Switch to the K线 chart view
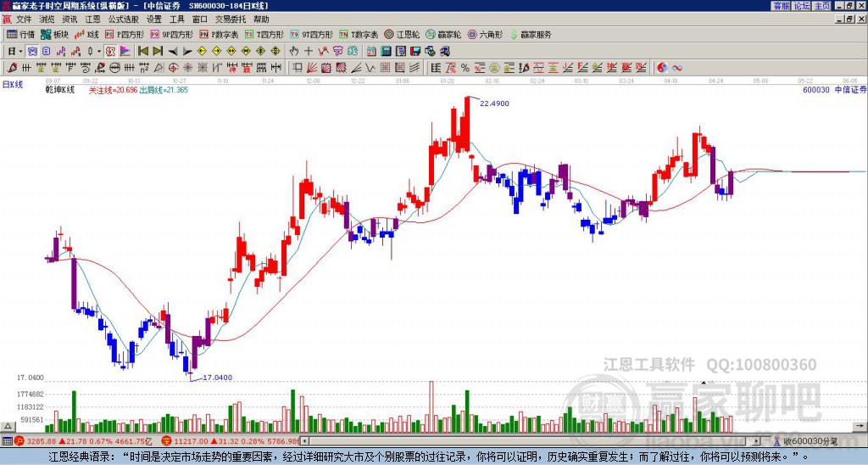The width and height of the screenshot is (868, 465). (86, 34)
